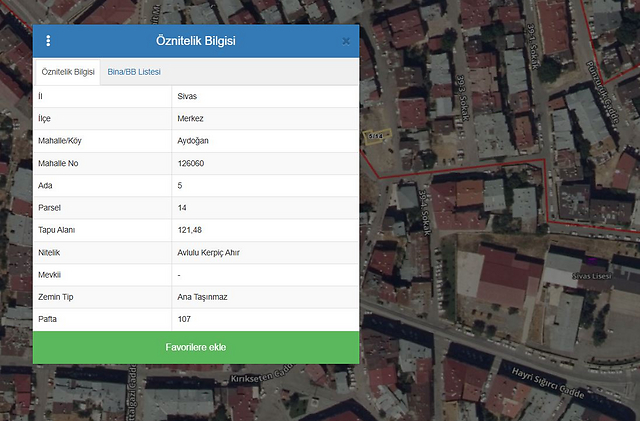Select the Mahalle No value 126060
640x421 pixels.
point(190,163)
